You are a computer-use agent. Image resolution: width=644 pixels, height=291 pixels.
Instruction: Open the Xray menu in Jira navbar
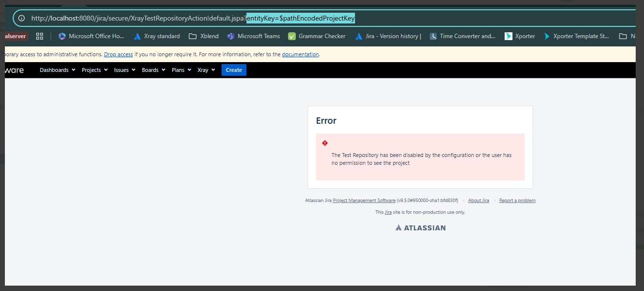[x=206, y=70]
